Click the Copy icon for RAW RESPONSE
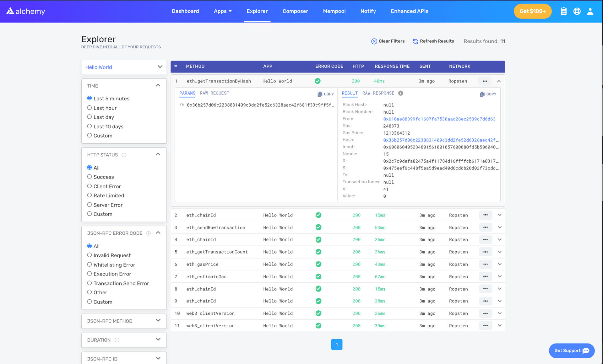Viewport: 603px width, 364px height. 487,94
